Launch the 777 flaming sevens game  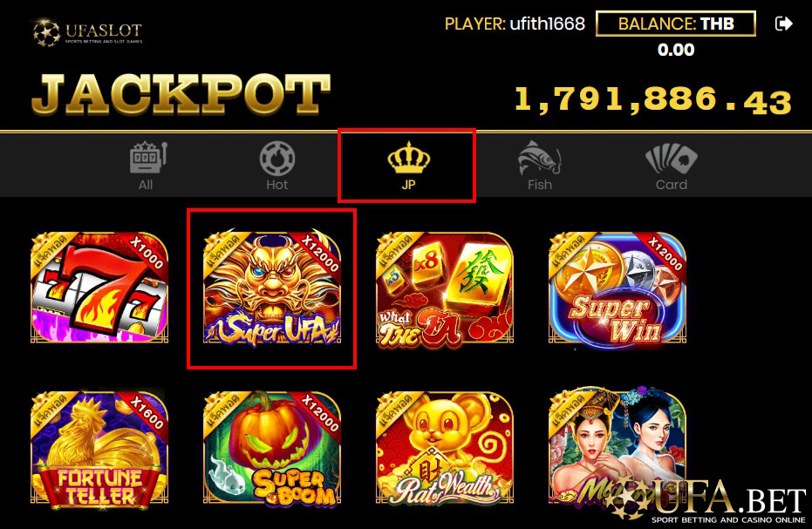point(99,288)
